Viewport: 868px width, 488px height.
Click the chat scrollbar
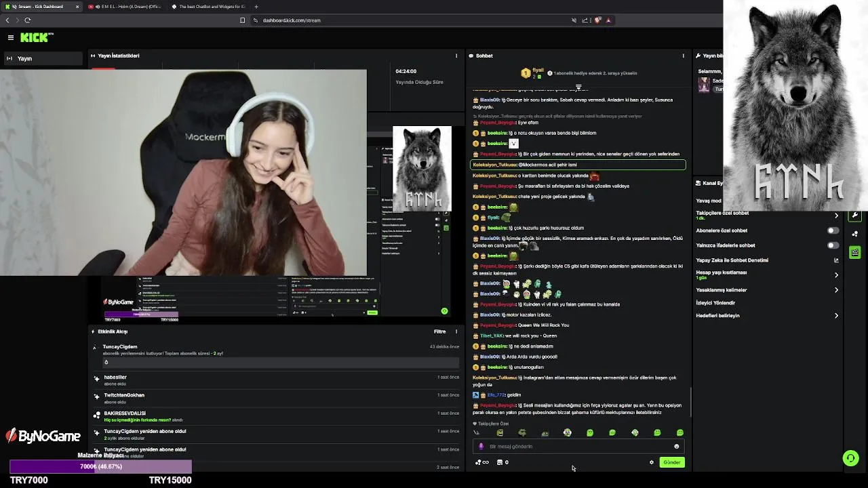coord(690,402)
